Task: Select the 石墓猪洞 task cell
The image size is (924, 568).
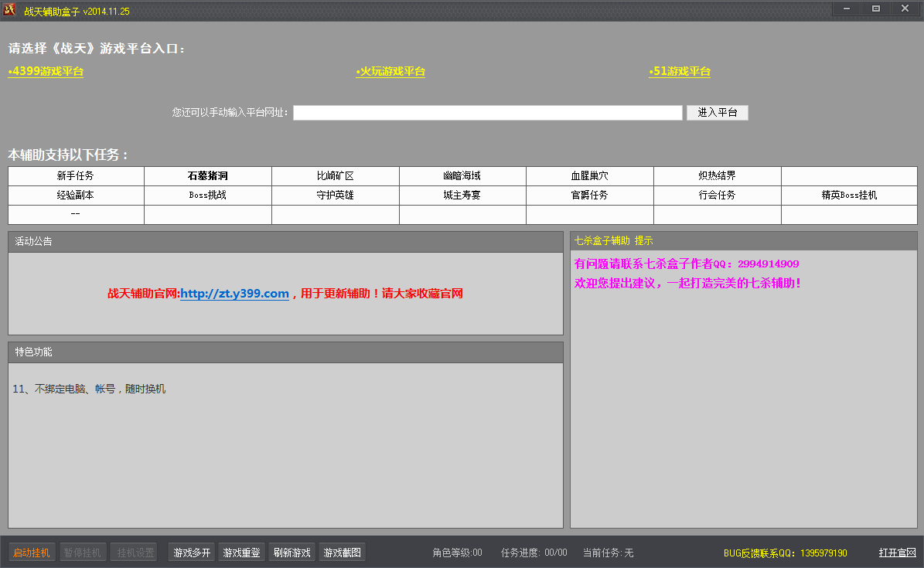Action: tap(207, 175)
